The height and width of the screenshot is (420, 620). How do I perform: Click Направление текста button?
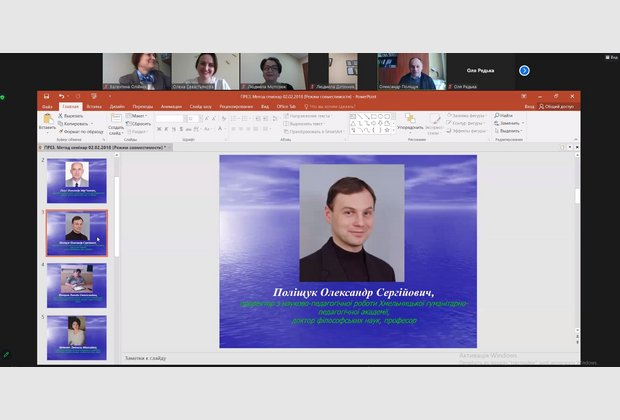tap(308, 116)
